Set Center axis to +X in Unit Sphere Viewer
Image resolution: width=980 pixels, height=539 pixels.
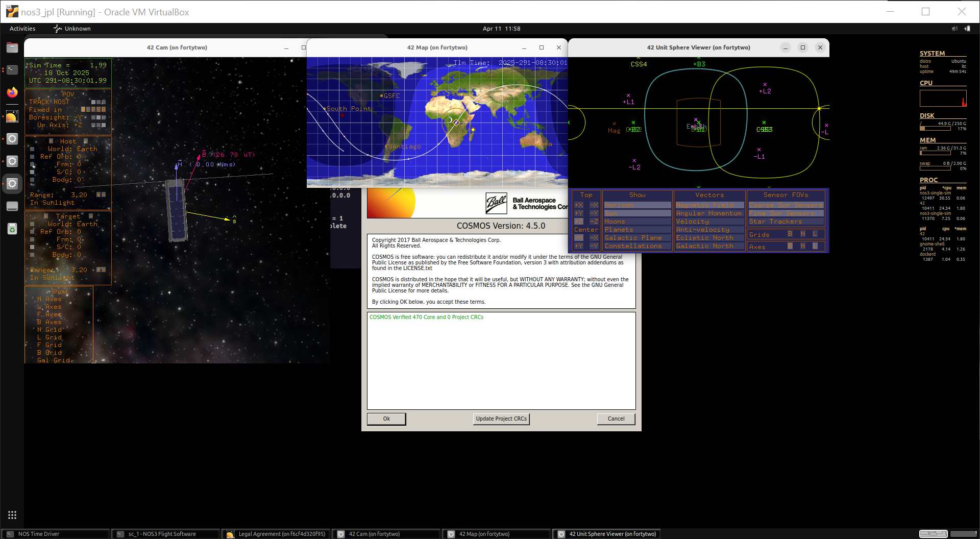tap(579, 238)
